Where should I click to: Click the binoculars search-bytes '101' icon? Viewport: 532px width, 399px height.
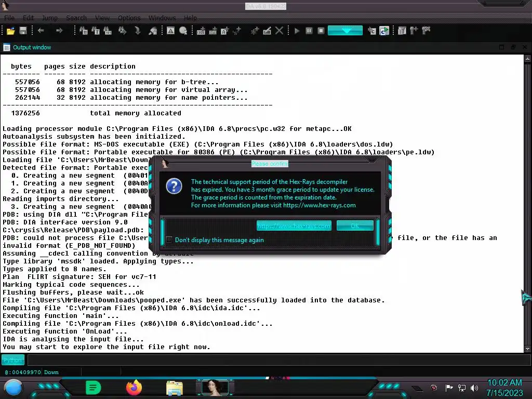(x=108, y=31)
